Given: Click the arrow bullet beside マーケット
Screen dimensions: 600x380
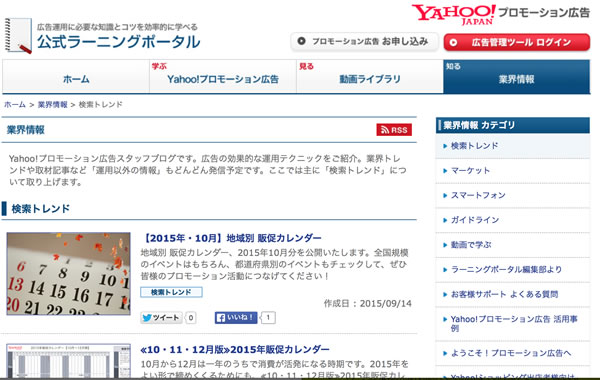Looking at the screenshot, I should point(445,171).
